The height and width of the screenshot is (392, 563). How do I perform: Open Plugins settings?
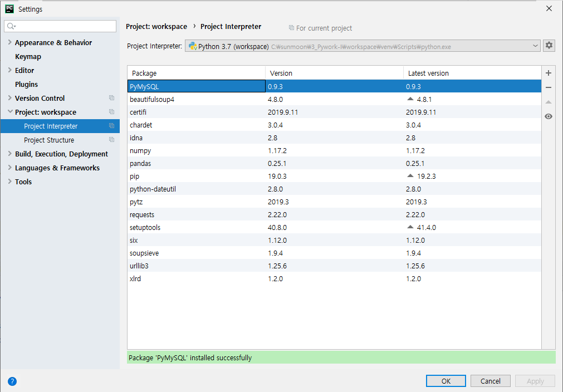pos(26,85)
